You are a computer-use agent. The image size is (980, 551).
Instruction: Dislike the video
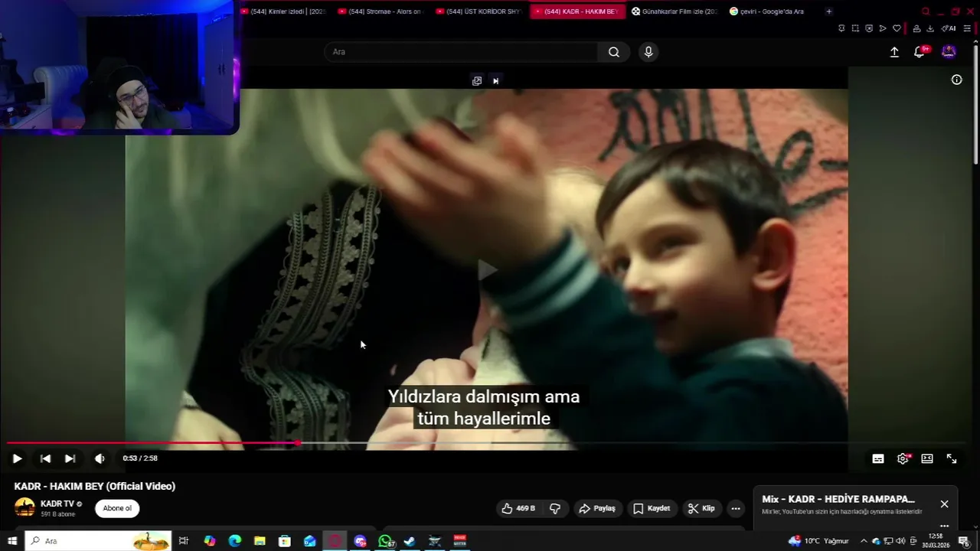pyautogui.click(x=555, y=508)
